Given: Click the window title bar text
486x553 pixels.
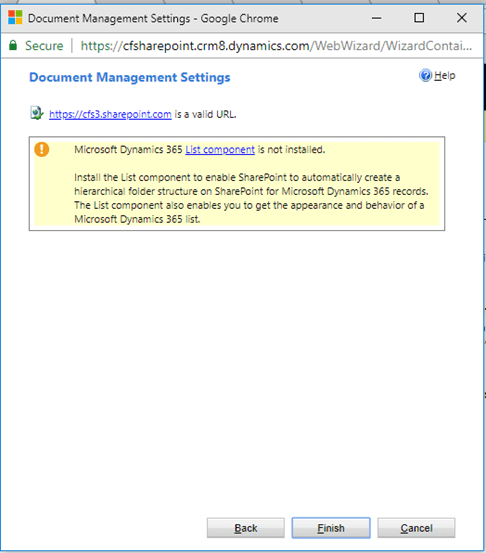Looking at the screenshot, I should coord(153,18).
